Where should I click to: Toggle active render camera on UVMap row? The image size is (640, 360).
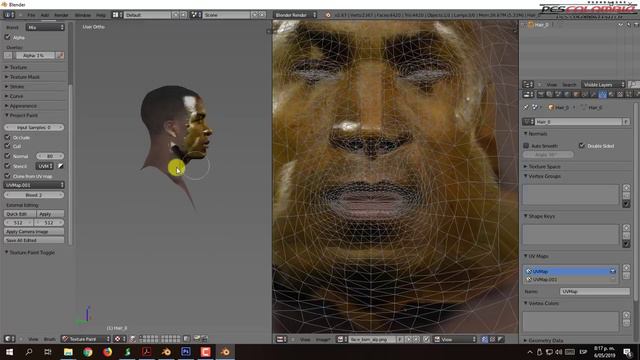(613, 271)
